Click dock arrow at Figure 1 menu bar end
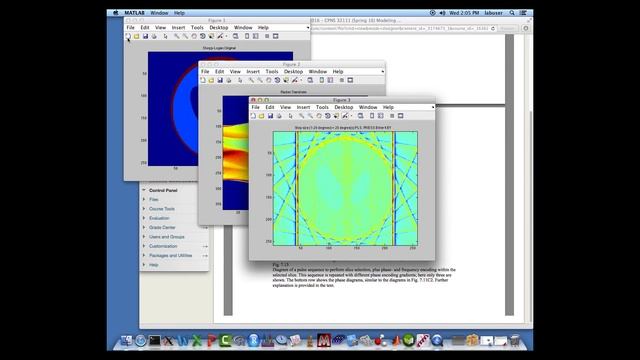 308,28
